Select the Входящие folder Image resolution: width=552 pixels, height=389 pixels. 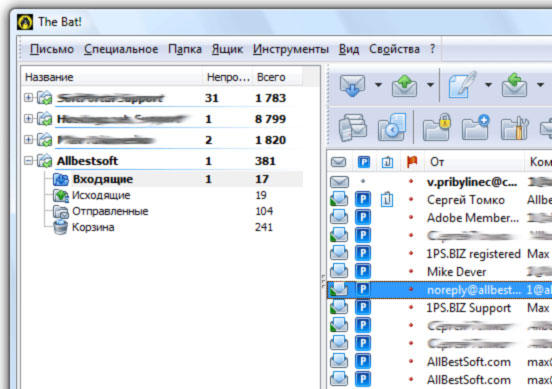pyautogui.click(x=103, y=179)
